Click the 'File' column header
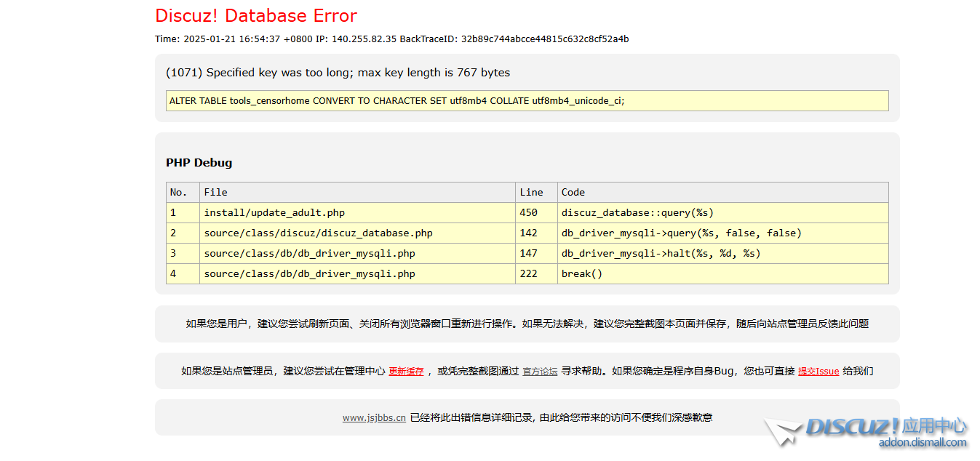Image resolution: width=980 pixels, height=461 pixels. pos(357,192)
